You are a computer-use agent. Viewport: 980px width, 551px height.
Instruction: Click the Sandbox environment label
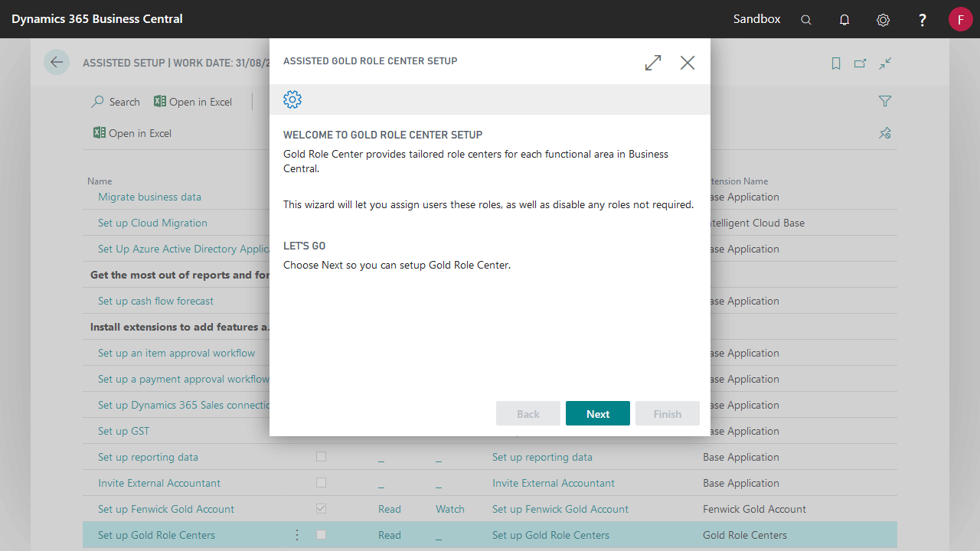point(756,18)
